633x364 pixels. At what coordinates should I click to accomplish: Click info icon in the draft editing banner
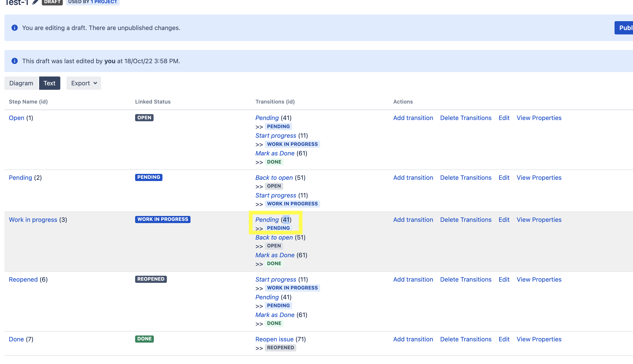point(15,28)
